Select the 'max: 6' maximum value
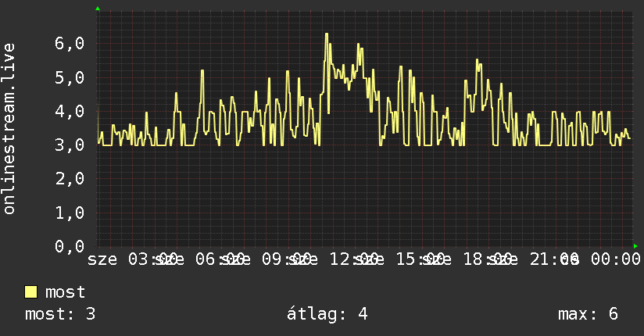The width and height of the screenshot is (644, 336). (588, 314)
